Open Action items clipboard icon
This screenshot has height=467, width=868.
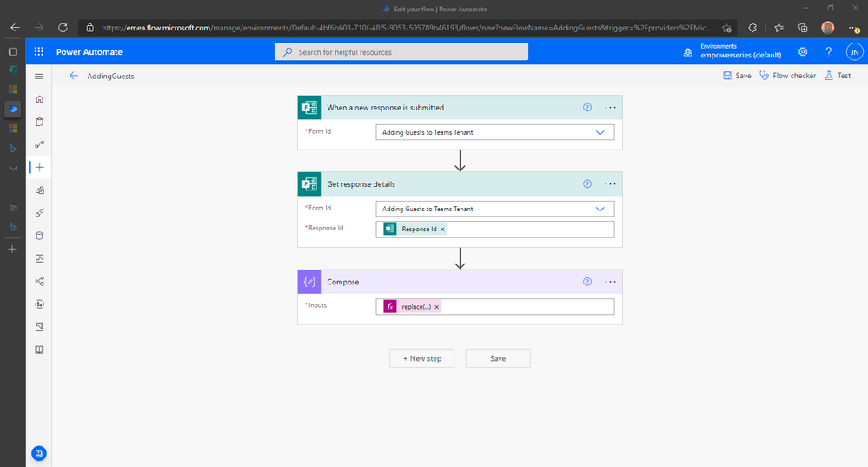pyautogui.click(x=39, y=122)
